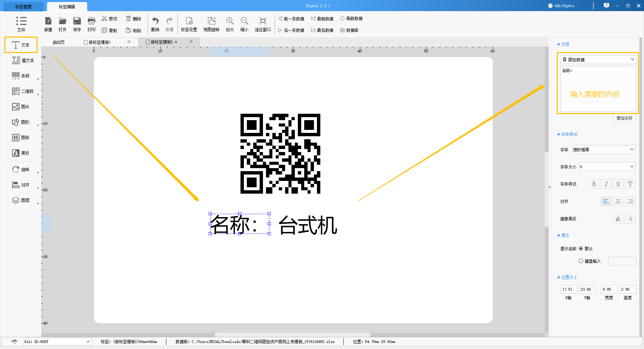The height and width of the screenshot is (349, 644).
Task: Click 粘贴 paste button
Action: (x=133, y=30)
